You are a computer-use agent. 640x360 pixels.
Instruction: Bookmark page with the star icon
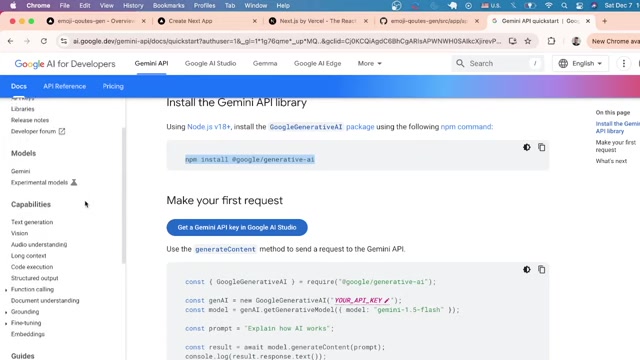point(528,41)
